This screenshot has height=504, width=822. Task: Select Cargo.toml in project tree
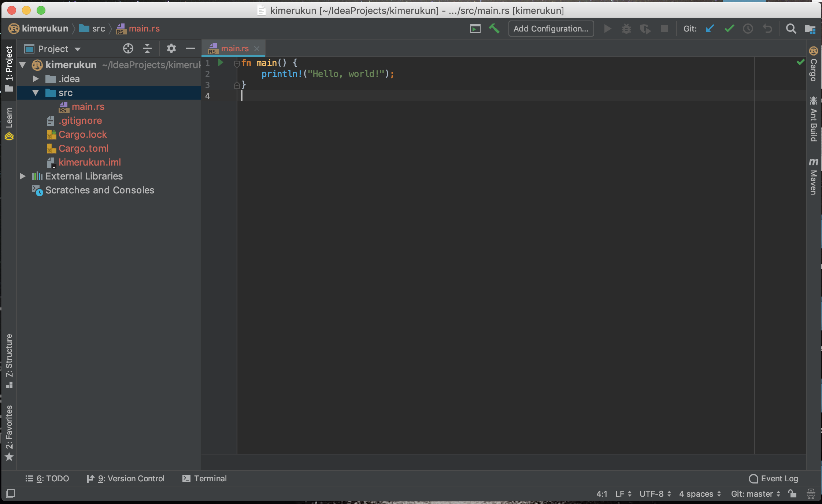[83, 148]
